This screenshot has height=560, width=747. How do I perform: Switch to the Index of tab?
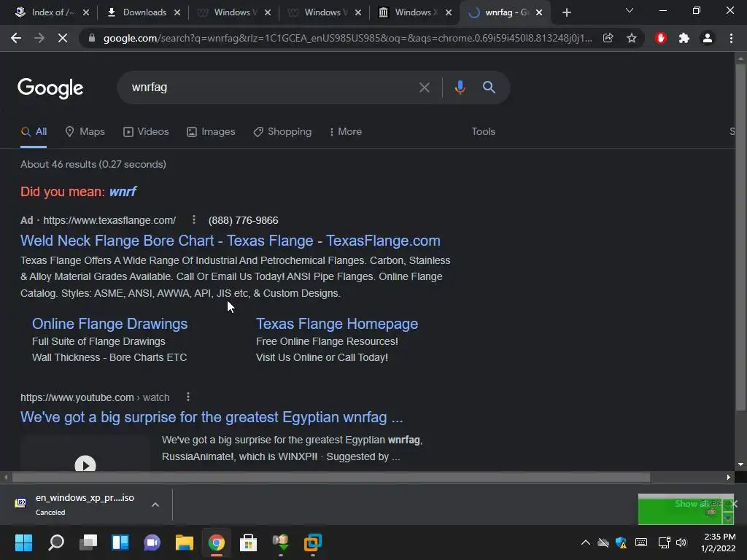45,12
